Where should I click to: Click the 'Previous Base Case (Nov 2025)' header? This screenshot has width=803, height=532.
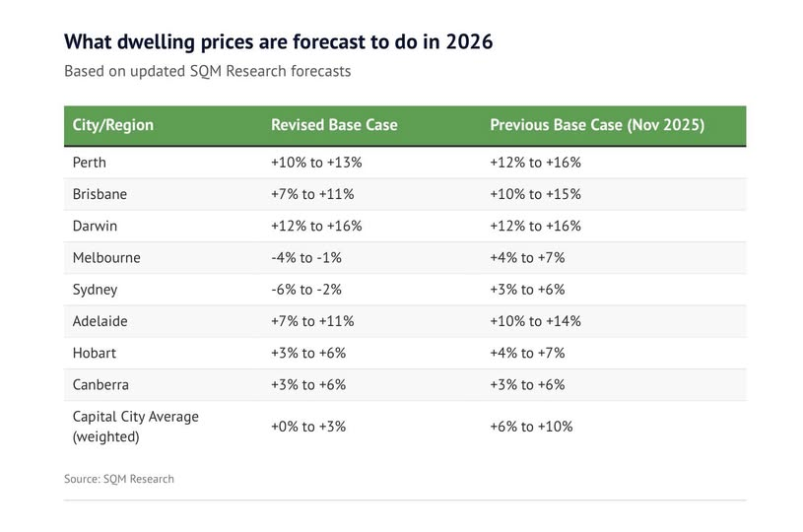597,126
